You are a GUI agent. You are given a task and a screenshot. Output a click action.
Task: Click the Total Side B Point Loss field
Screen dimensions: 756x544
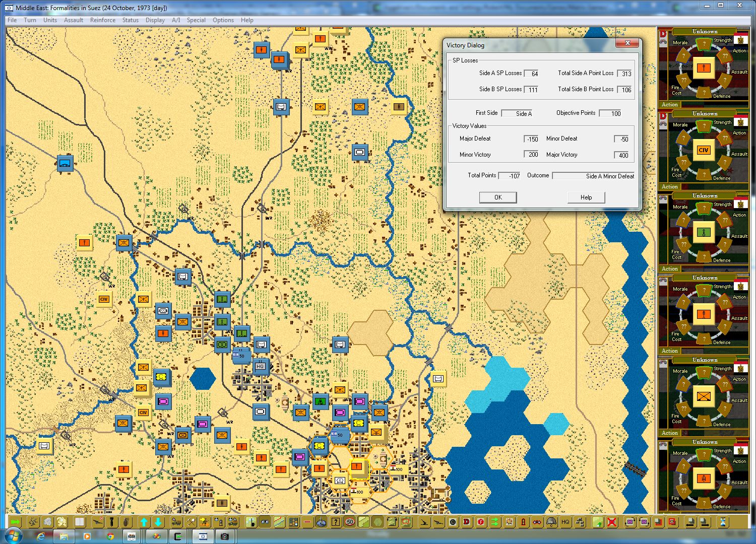pos(624,90)
